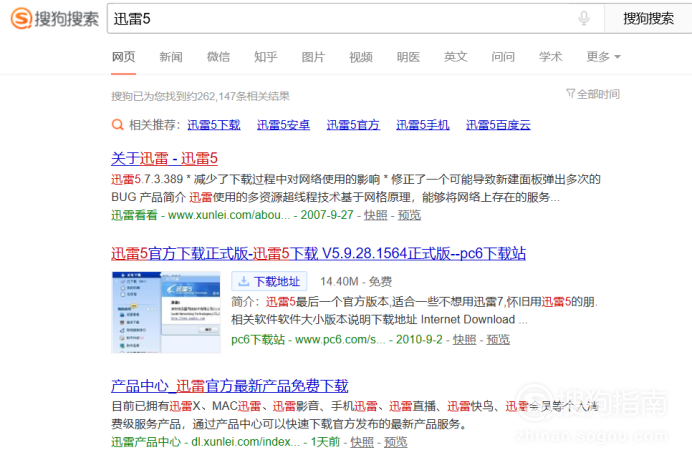Open the 明医 tab

408,57
